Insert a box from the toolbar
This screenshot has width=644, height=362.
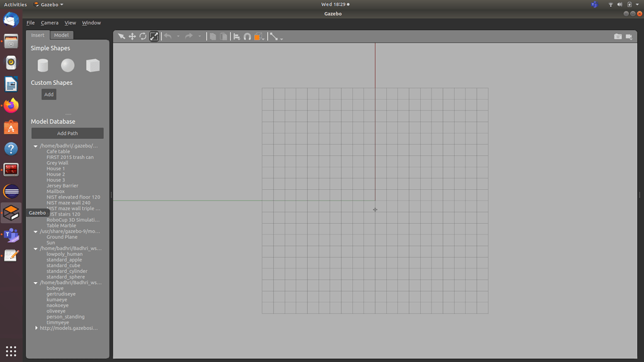coord(257,36)
